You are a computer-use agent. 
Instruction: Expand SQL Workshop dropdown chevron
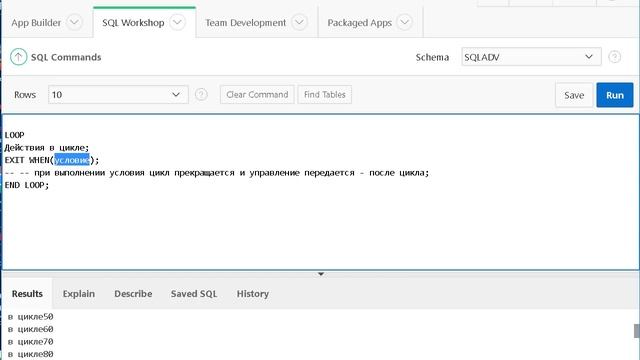178,22
